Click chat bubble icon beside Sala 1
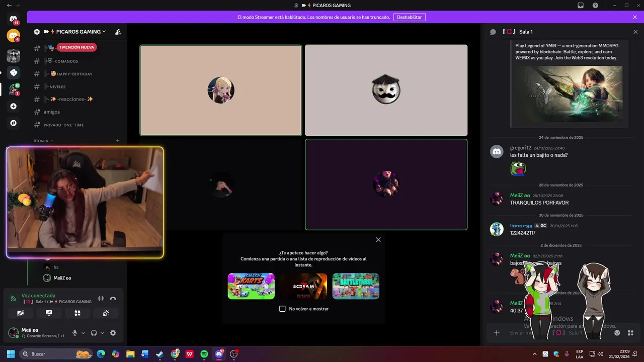The height and width of the screenshot is (362, 644). (x=493, y=32)
